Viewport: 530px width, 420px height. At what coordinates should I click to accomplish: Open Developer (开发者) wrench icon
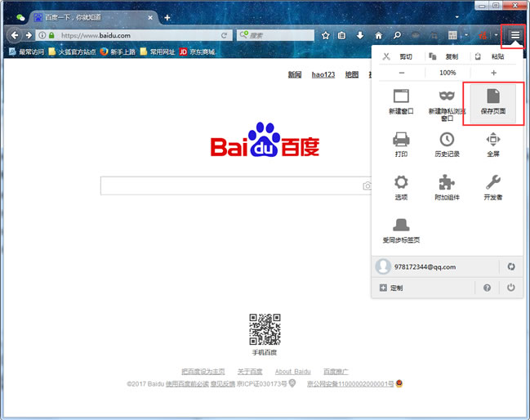pyautogui.click(x=492, y=182)
